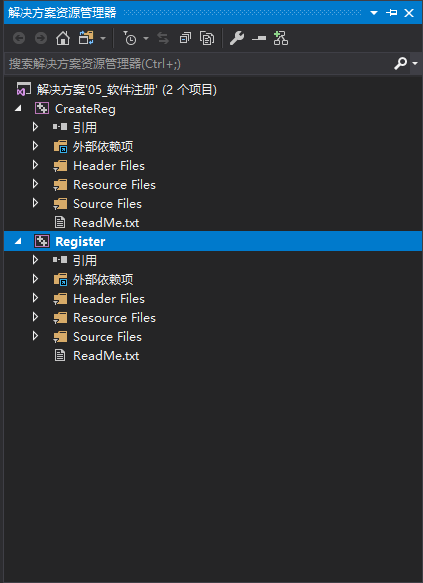Expand 外部依赖项 under Register
Viewport: 423px width, 583px height.
35,279
